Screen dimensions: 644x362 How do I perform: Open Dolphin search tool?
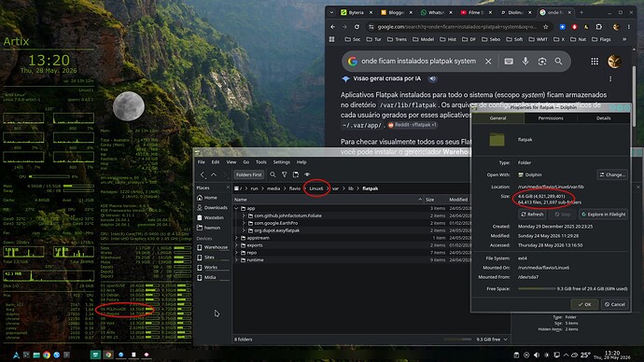pos(273,174)
